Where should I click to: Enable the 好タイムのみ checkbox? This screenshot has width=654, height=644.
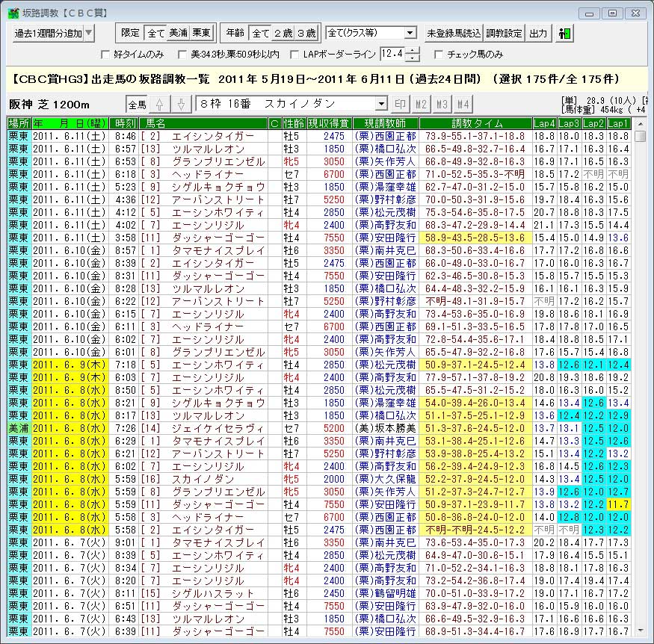pyautogui.click(x=105, y=55)
